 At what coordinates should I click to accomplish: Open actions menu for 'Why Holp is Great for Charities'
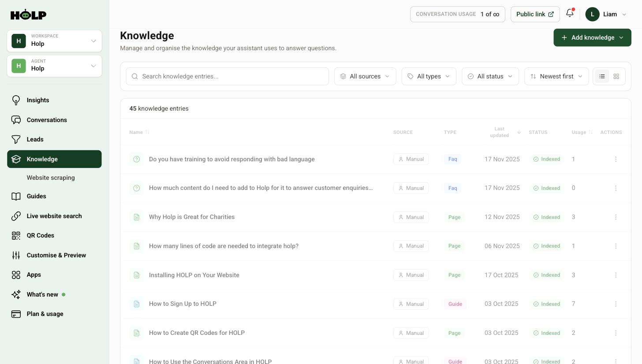click(x=616, y=217)
